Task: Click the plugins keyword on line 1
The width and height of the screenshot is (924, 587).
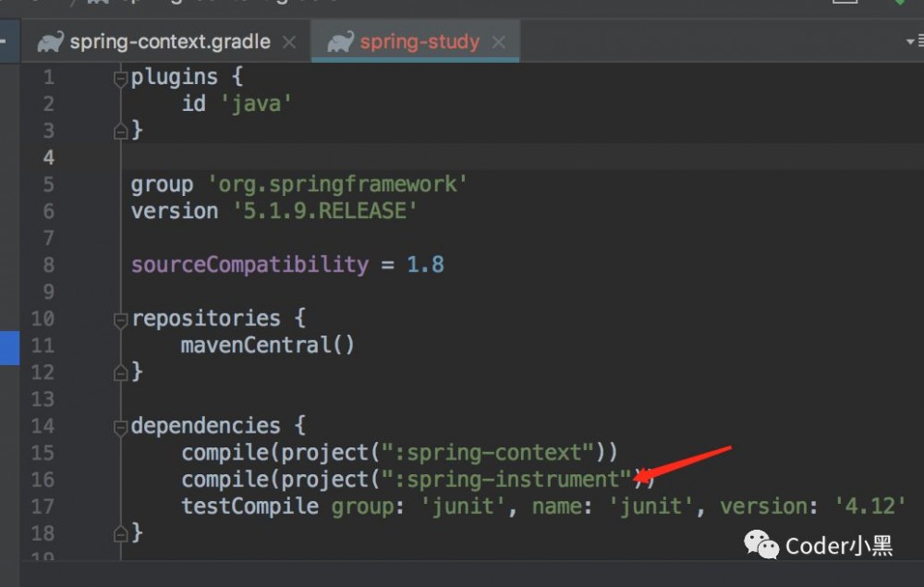Action: point(175,78)
